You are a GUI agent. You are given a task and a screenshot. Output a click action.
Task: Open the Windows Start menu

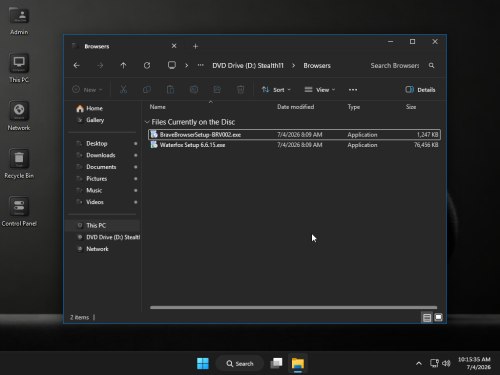click(x=203, y=363)
